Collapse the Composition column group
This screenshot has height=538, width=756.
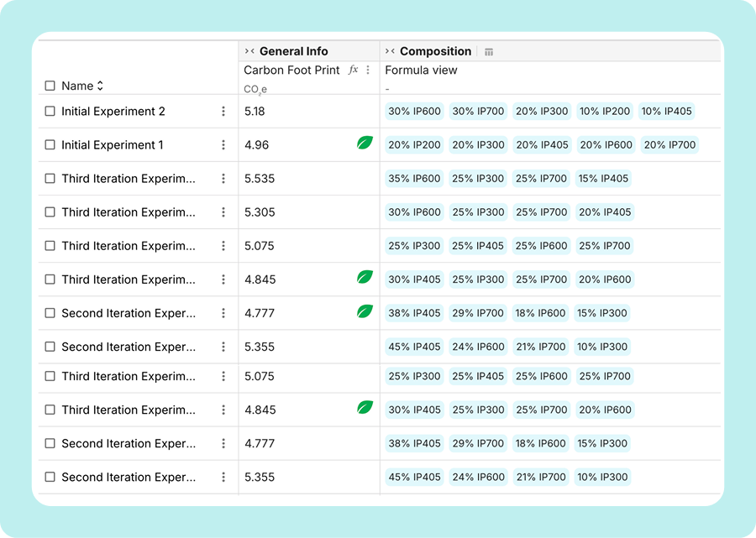pyautogui.click(x=390, y=51)
